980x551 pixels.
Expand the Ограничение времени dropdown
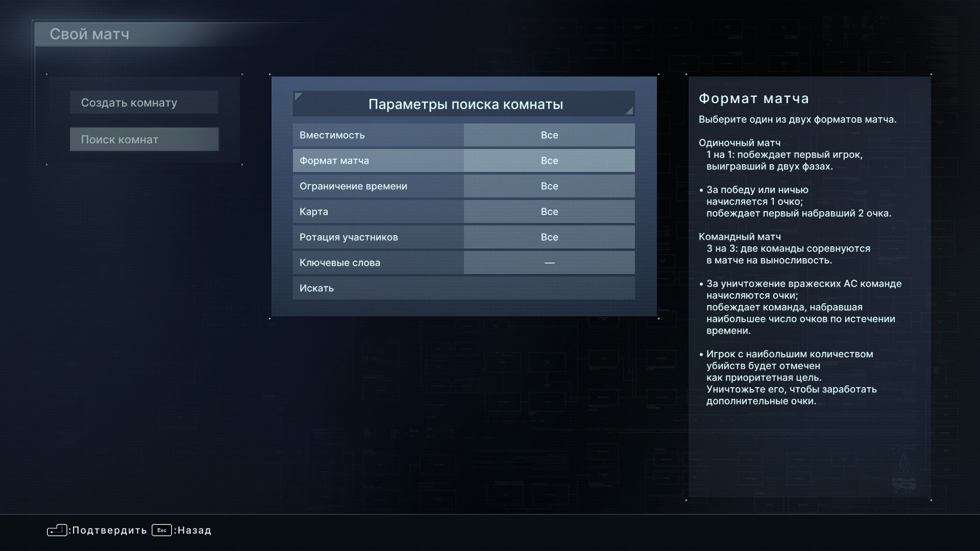[x=549, y=186]
